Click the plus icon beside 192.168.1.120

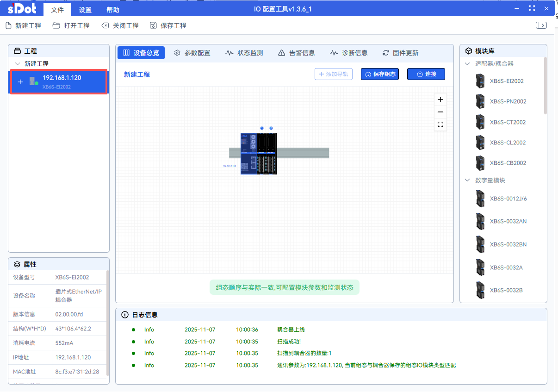(x=20, y=82)
